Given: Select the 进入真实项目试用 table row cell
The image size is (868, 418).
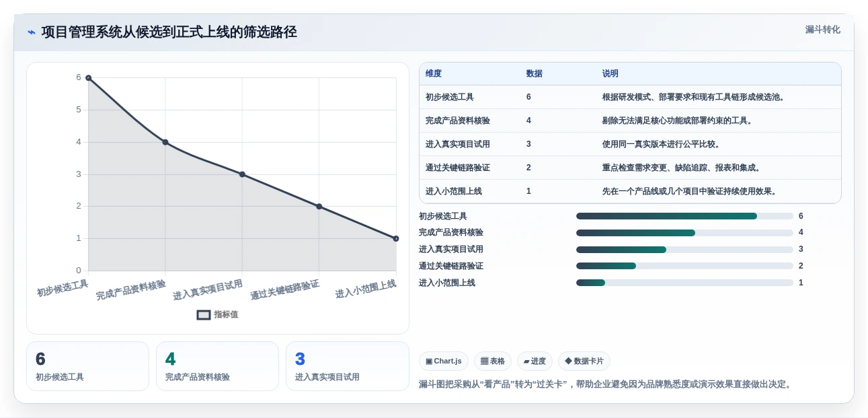Looking at the screenshot, I should (x=458, y=144).
